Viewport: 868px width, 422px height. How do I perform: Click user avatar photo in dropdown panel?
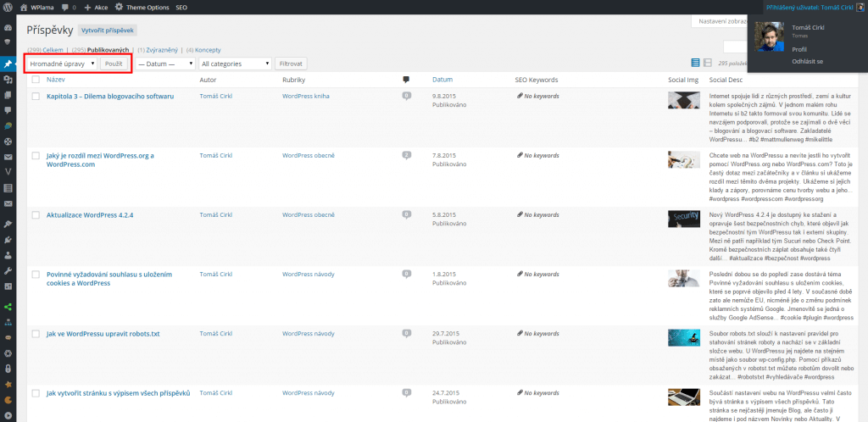[770, 36]
